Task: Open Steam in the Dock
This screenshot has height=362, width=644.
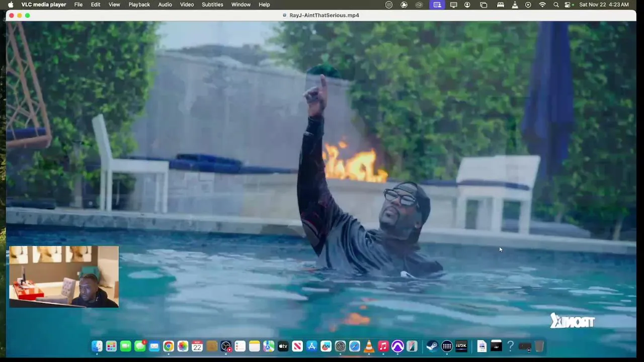Action: [432, 346]
